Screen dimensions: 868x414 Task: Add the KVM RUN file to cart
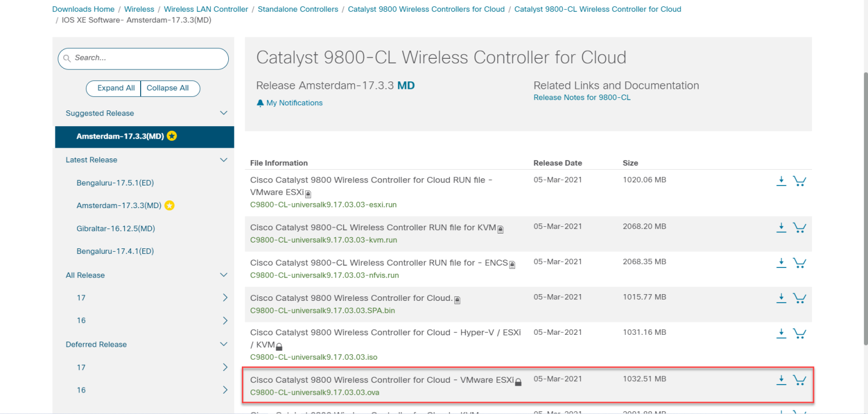(x=800, y=227)
